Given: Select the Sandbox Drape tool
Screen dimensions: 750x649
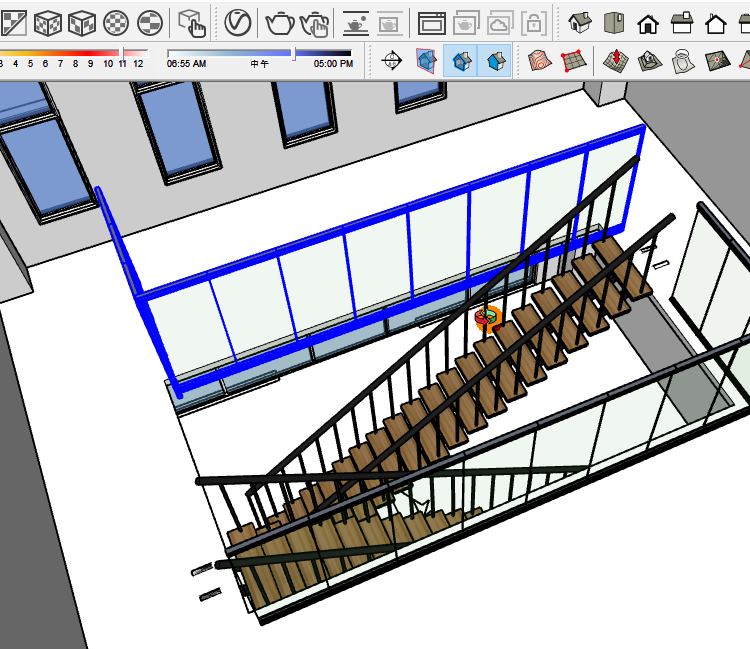Looking at the screenshot, I should (x=683, y=61).
